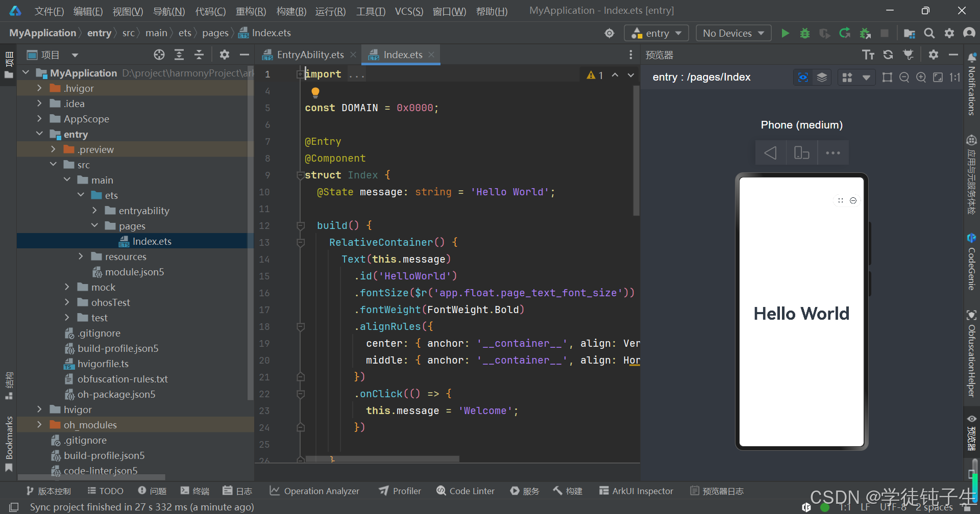
Task: Open the TODO tool window
Action: coord(106,491)
